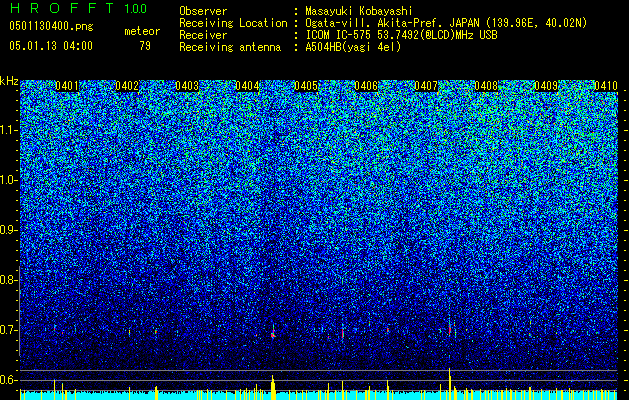629x400 pixels.
Task: Click the Receiver field label
Action: [203, 35]
